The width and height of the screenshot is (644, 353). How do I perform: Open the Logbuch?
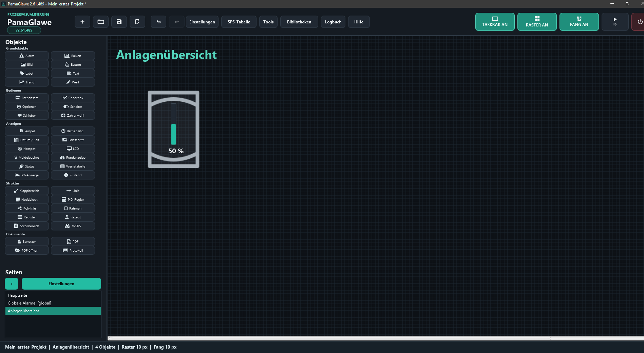[333, 22]
